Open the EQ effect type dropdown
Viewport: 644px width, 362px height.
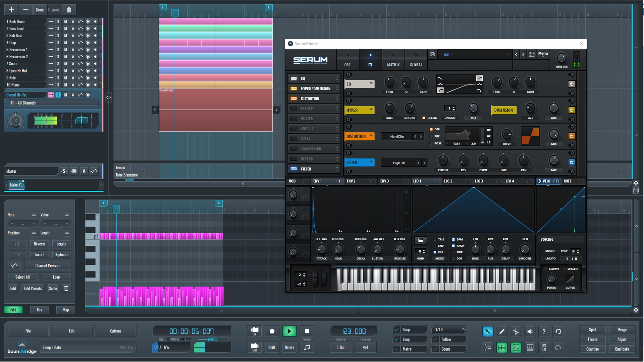click(360, 84)
